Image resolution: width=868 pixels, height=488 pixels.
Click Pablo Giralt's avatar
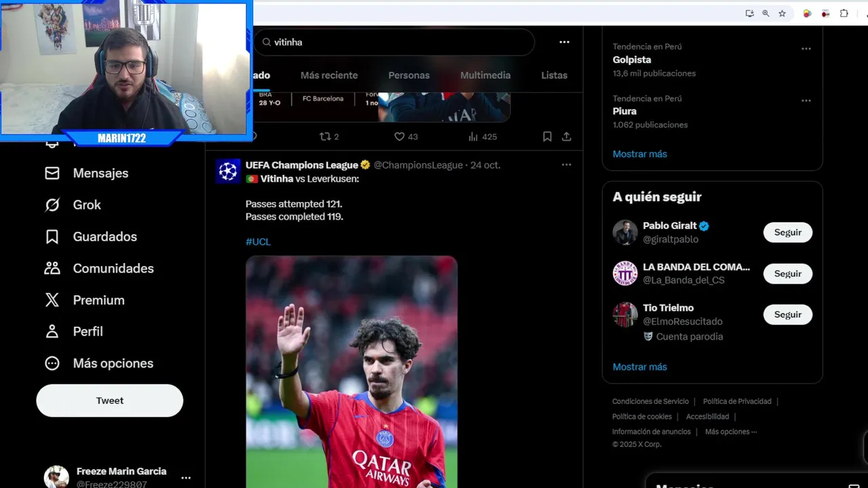[x=625, y=232]
